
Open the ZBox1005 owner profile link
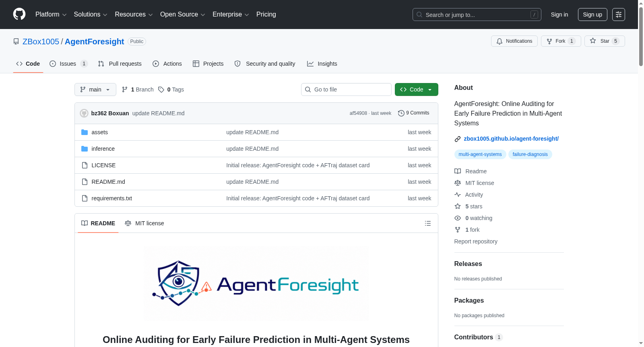coord(41,42)
